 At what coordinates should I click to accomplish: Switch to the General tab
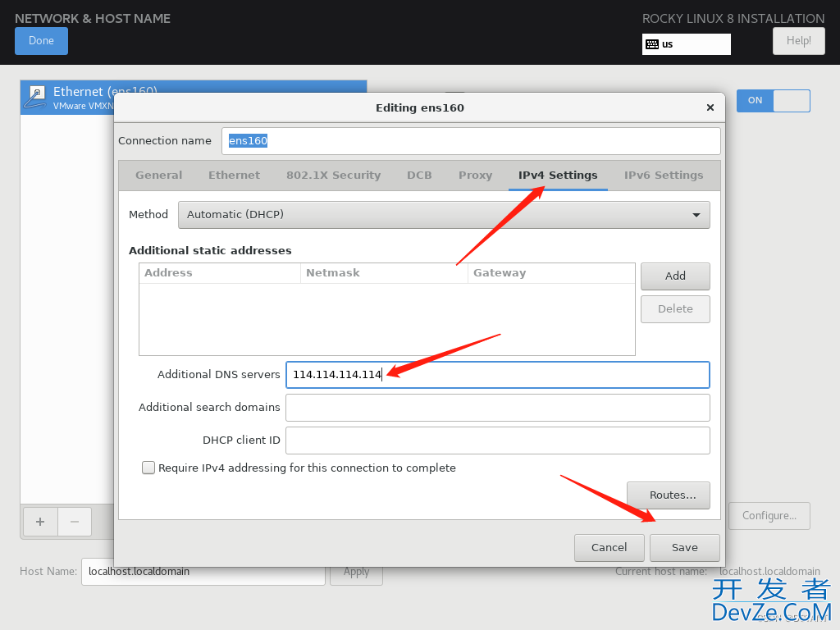pos(158,176)
